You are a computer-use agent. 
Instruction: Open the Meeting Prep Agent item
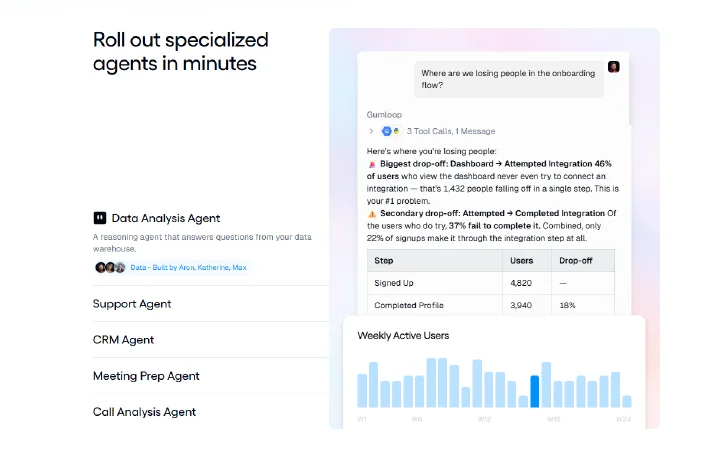pyautogui.click(x=211, y=376)
